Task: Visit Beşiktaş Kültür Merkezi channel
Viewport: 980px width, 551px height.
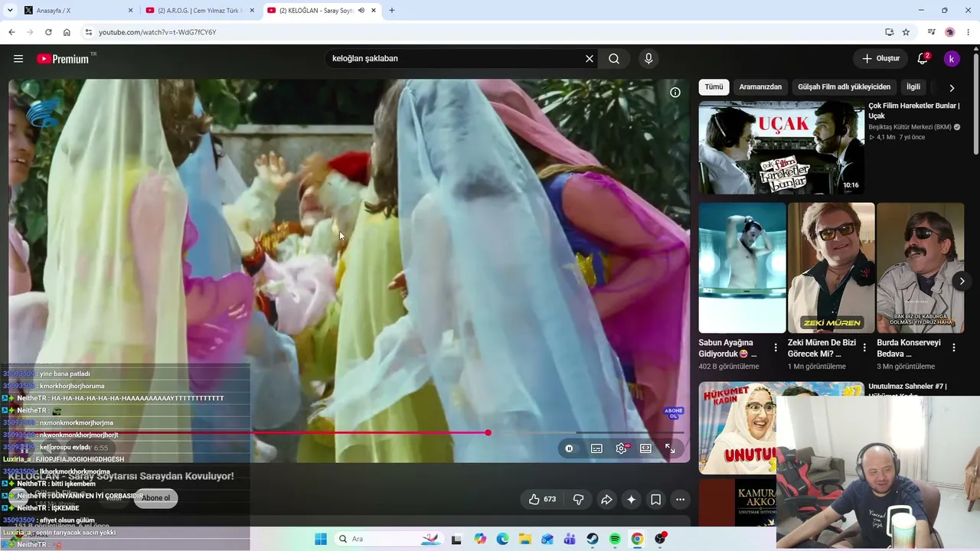Action: [910, 127]
